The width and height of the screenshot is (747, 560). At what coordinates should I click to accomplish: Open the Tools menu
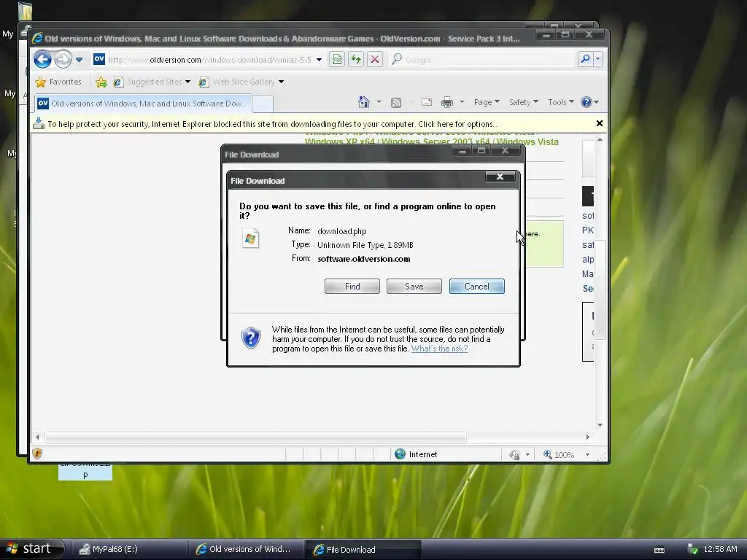click(x=561, y=102)
